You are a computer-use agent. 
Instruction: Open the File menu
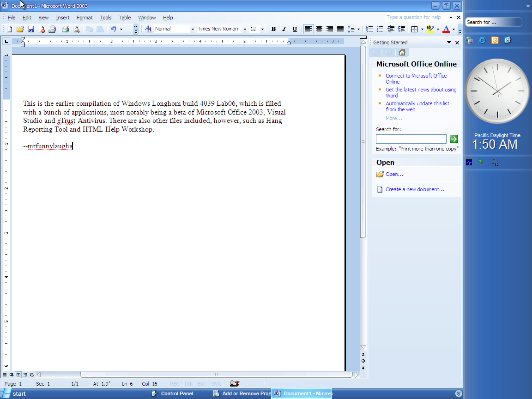(12, 18)
